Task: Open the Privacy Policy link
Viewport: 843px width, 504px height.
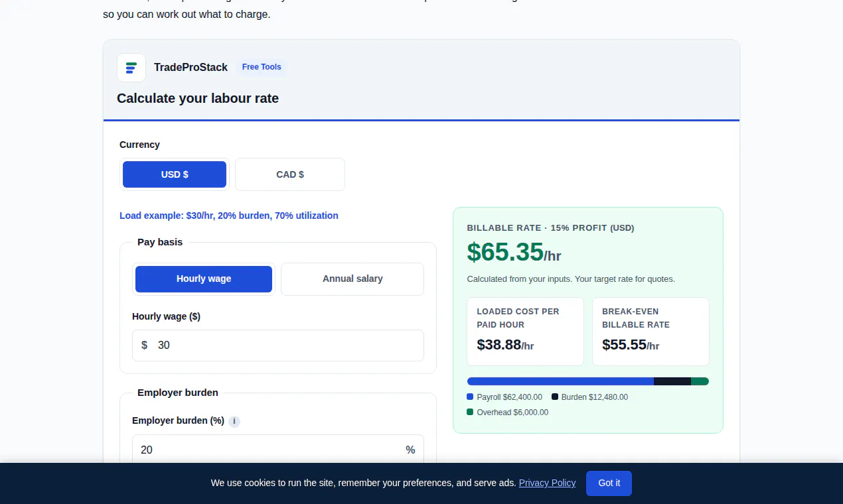Action: point(547,483)
